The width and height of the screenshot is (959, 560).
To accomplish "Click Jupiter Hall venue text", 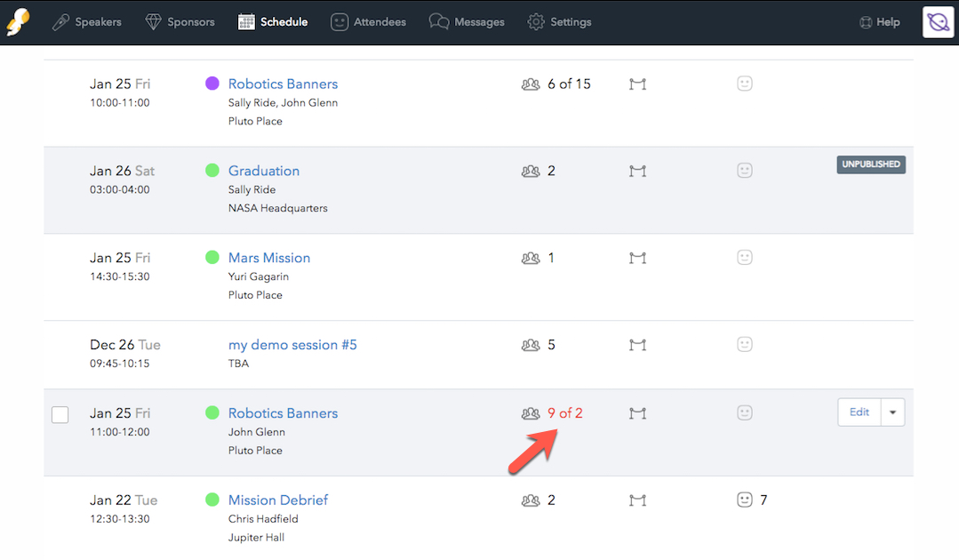I will 256,538.
